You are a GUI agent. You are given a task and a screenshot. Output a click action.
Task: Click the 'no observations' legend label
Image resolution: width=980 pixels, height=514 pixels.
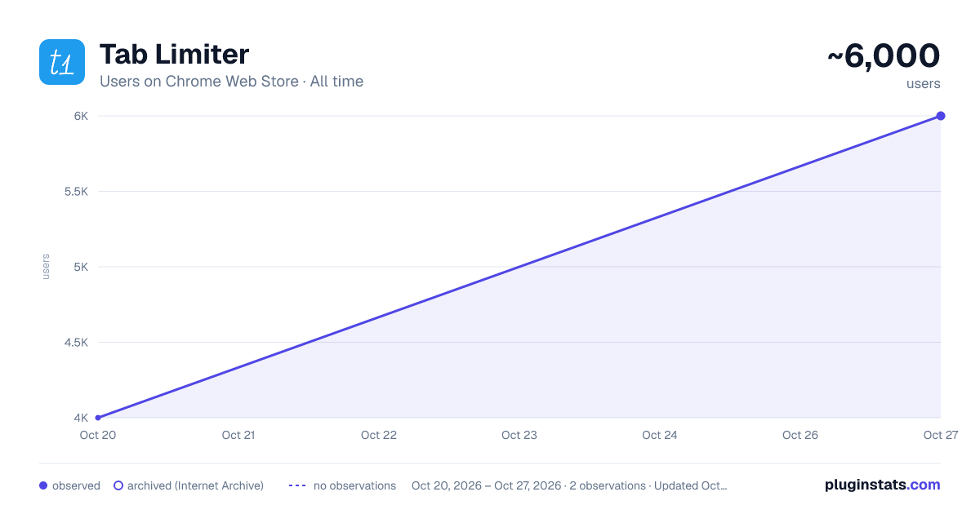click(354, 485)
